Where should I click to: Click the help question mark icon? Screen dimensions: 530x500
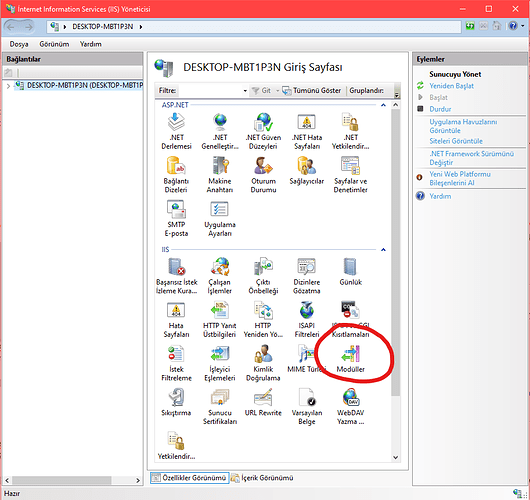click(x=513, y=26)
